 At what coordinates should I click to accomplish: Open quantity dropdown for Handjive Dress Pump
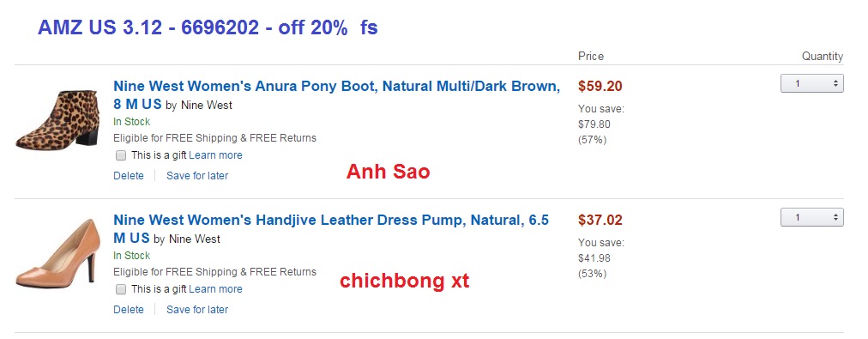pos(811,217)
